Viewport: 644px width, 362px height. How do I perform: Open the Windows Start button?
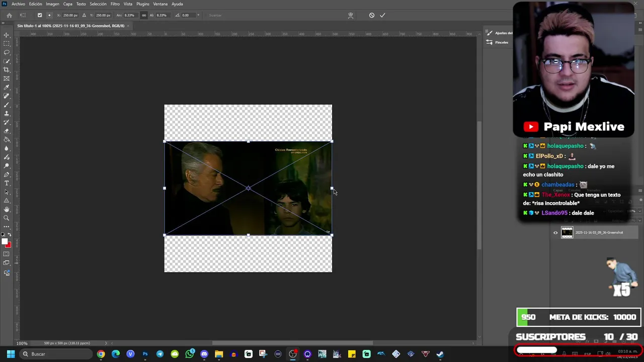coord(11,354)
